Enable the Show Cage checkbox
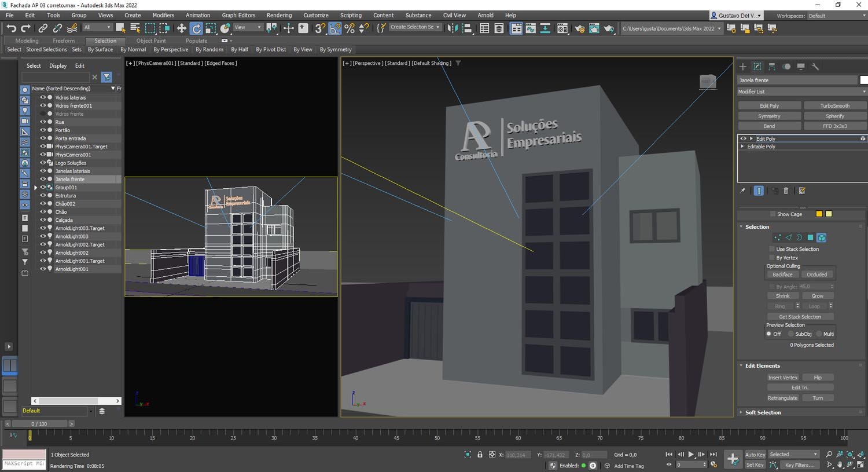868x472 pixels. (772, 214)
